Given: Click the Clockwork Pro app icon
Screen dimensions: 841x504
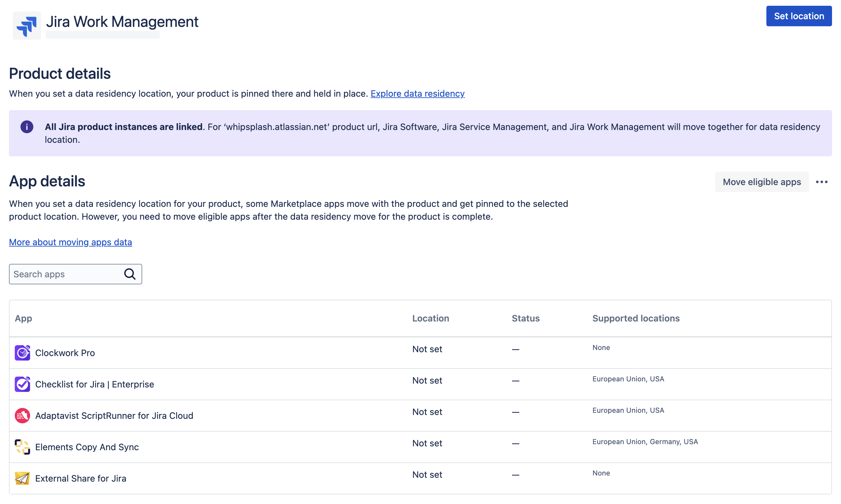Looking at the screenshot, I should pos(22,353).
